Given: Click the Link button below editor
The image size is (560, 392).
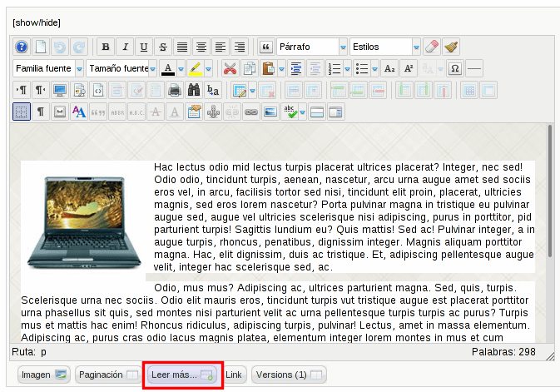Looking at the screenshot, I should pos(234,375).
